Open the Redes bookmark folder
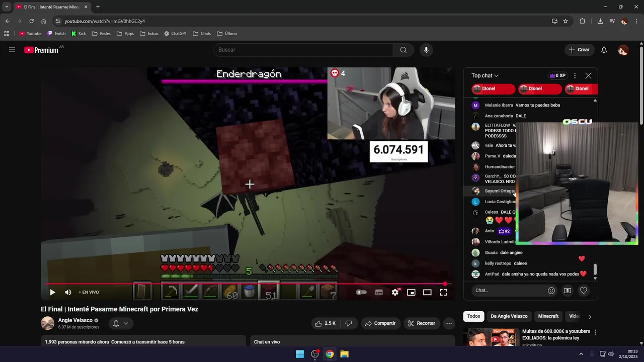This screenshot has width=644, height=362. pos(101,34)
